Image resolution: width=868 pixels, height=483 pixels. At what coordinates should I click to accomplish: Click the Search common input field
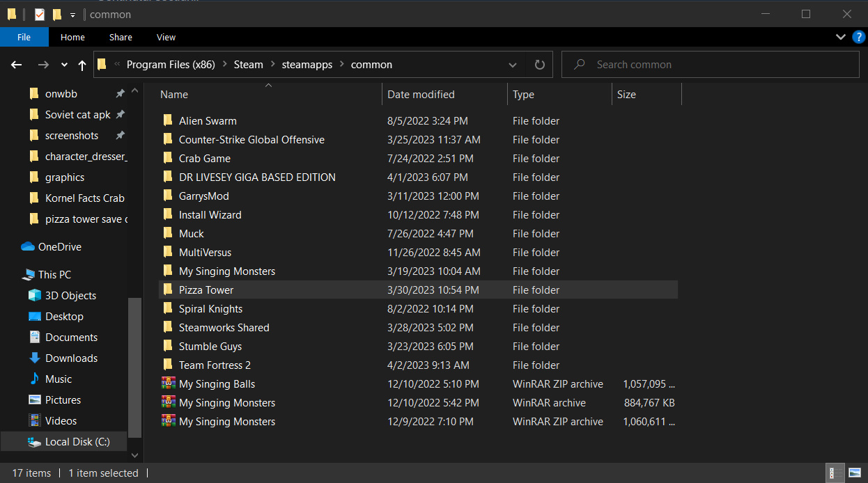point(718,65)
